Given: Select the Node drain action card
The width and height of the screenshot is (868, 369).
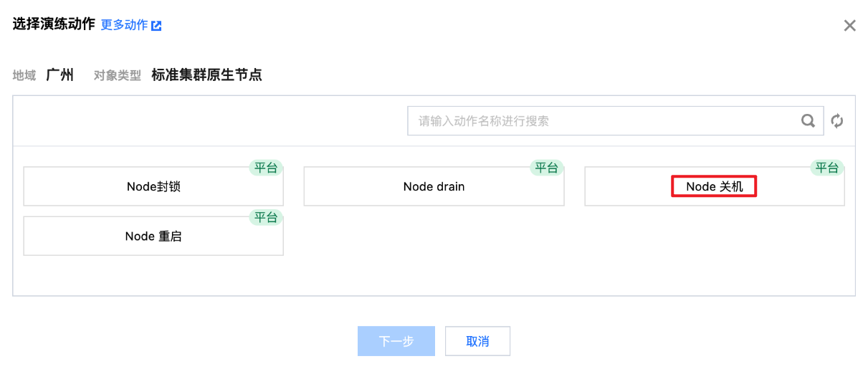Looking at the screenshot, I should (434, 187).
